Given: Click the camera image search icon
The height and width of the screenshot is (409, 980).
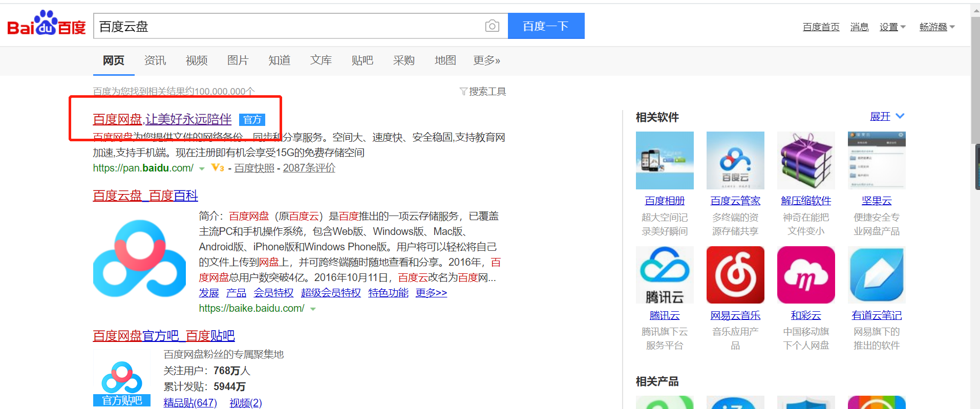Looking at the screenshot, I should click(492, 26).
